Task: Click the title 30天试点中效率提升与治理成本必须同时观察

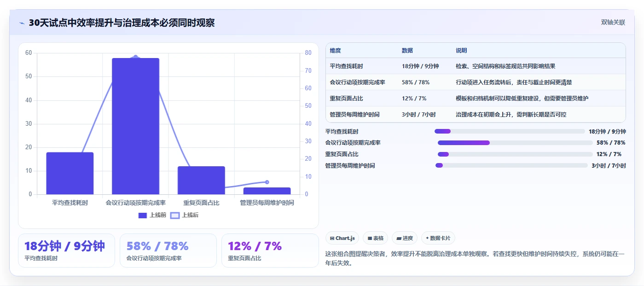Action: click(122, 23)
